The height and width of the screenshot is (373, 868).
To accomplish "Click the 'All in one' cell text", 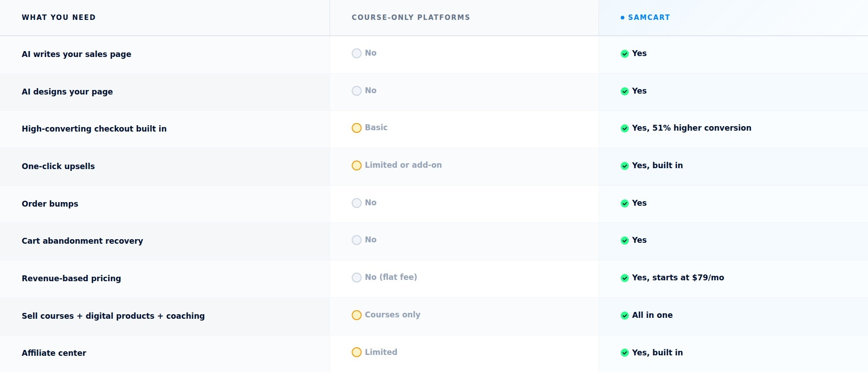I will tap(652, 315).
